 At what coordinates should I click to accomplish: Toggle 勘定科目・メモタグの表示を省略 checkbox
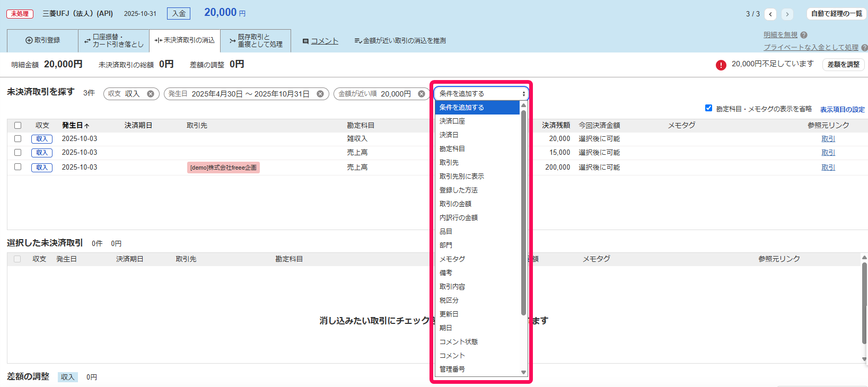[x=708, y=108]
